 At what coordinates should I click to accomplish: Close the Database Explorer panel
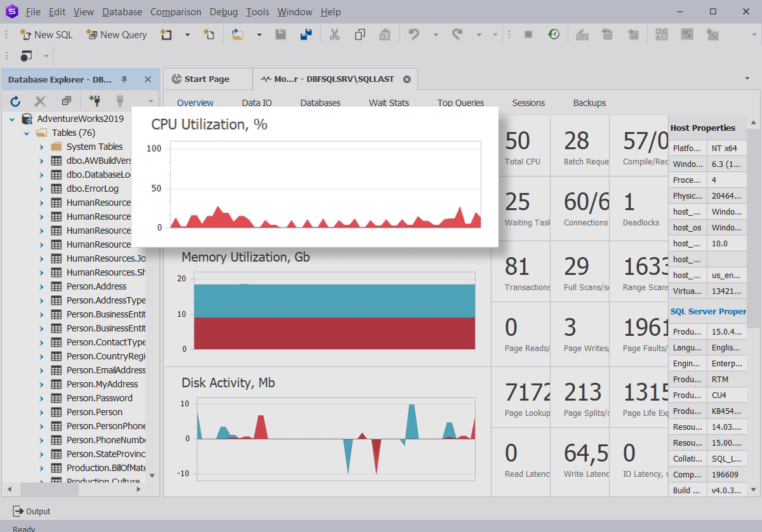pos(148,79)
